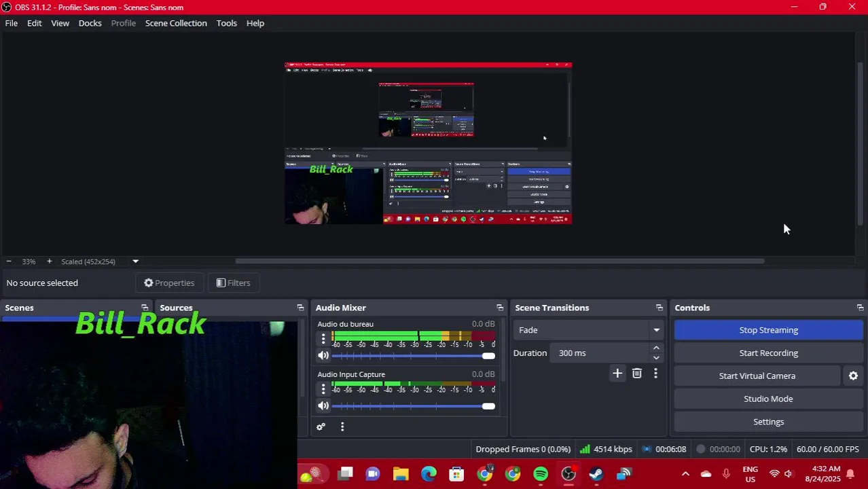
Task: Click Start Virtual Camera button
Action: click(757, 376)
